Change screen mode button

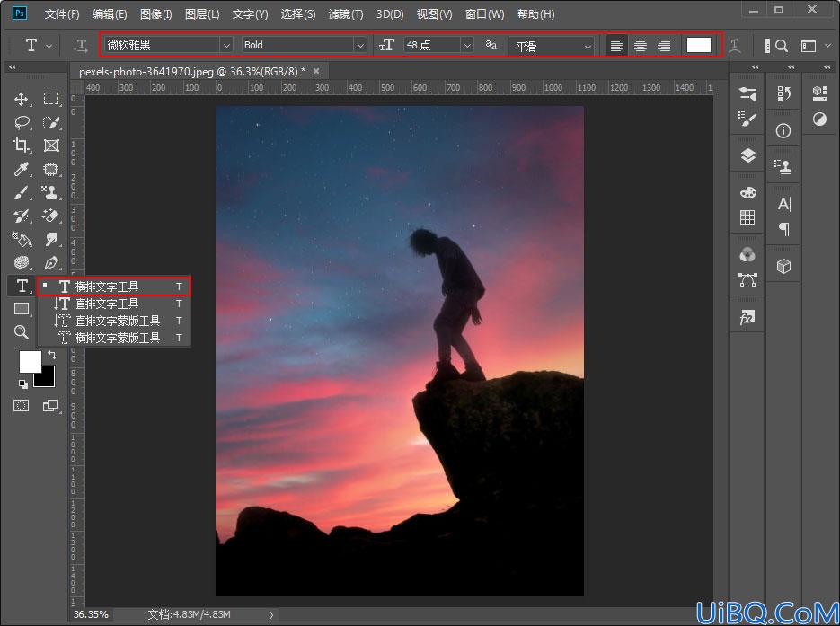tap(51, 406)
